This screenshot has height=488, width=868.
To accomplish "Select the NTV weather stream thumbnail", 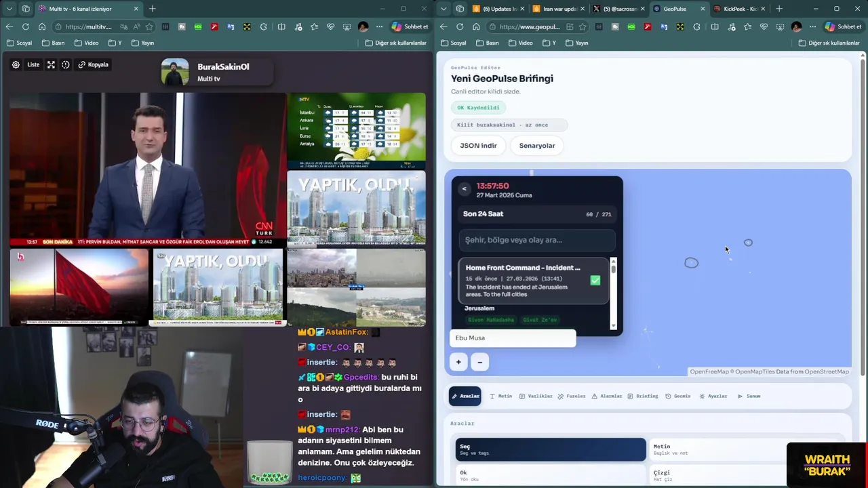I will click(357, 131).
